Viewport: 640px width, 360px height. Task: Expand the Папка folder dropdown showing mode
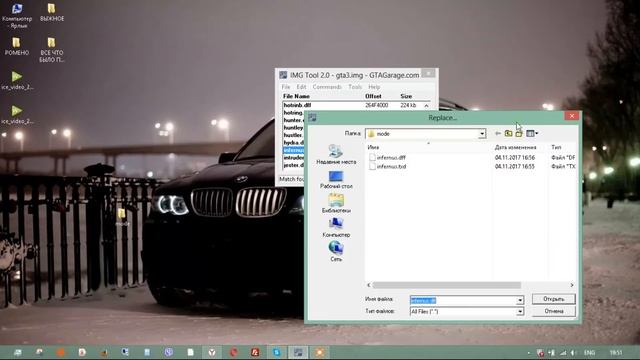point(482,134)
